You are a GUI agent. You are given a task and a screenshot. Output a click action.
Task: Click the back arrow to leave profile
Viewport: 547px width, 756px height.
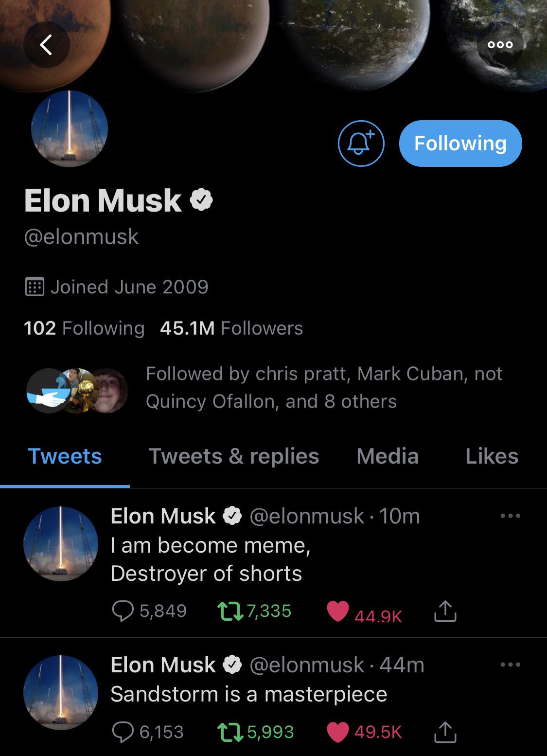[47, 45]
